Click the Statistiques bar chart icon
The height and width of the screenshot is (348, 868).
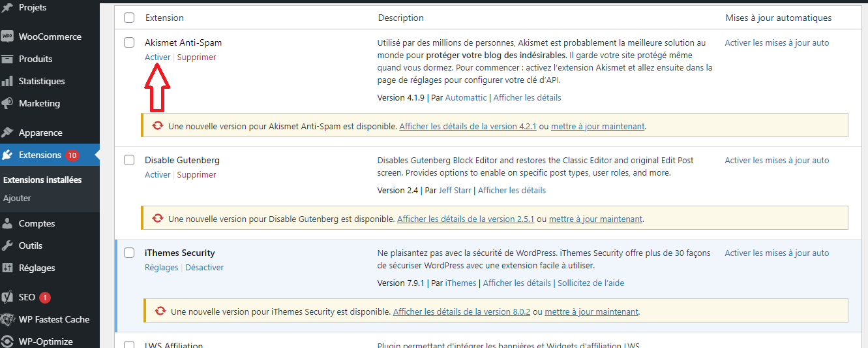(8, 81)
